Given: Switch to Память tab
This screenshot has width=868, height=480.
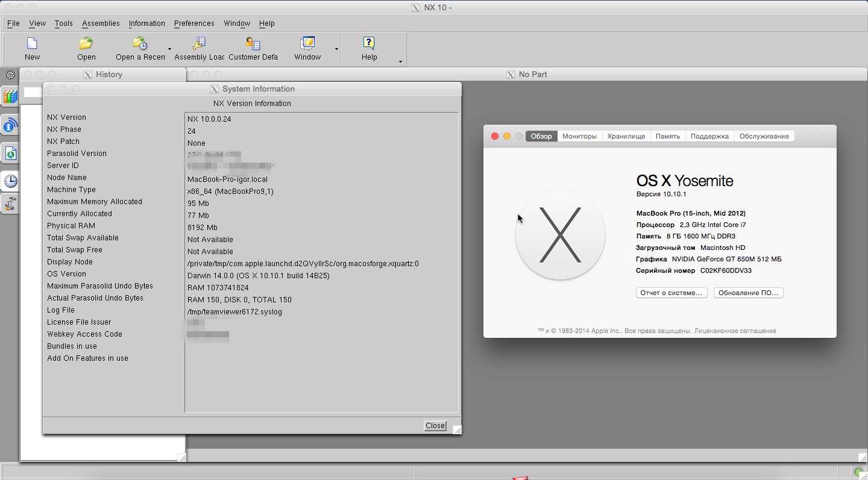Looking at the screenshot, I should pyautogui.click(x=668, y=136).
